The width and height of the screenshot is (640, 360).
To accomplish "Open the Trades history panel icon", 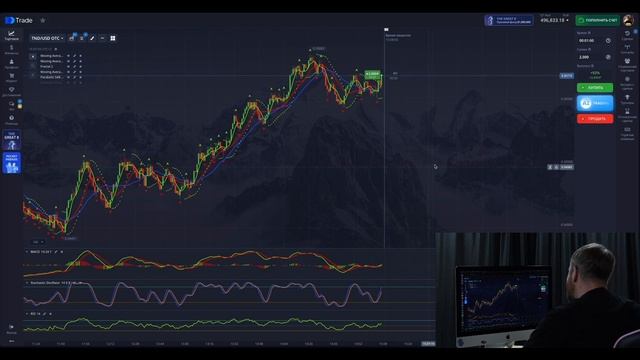I will [x=627, y=35].
